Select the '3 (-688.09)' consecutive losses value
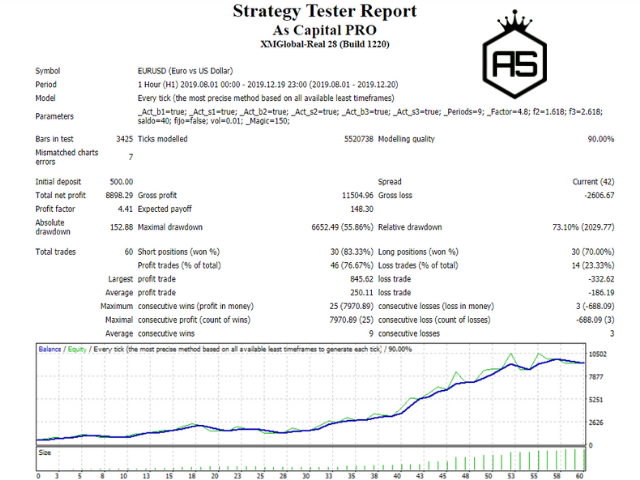Viewport: 640px width, 480px height. click(x=595, y=306)
